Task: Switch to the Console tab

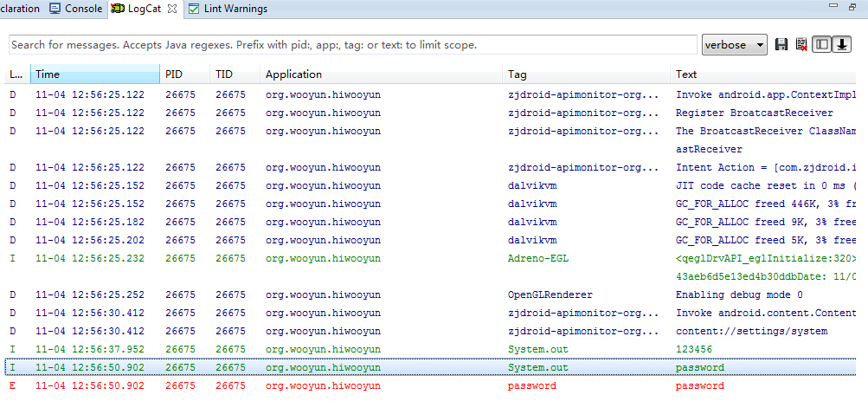Action: (x=76, y=9)
